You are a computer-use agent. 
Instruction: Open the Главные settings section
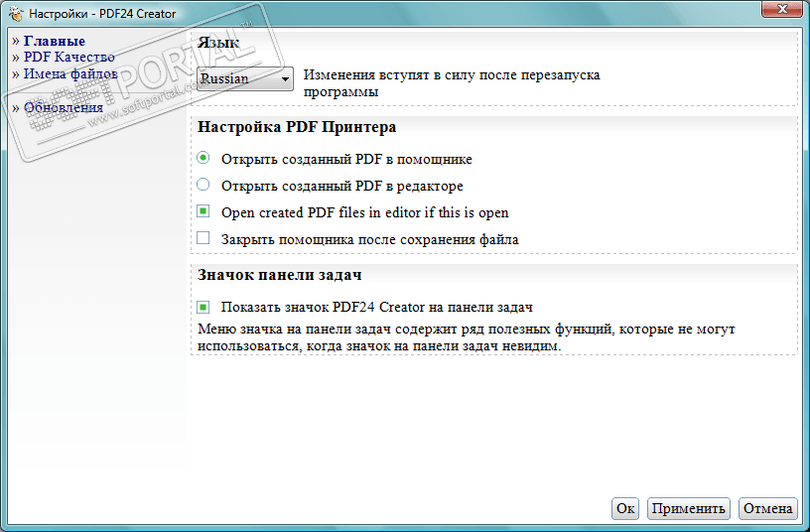(55, 41)
